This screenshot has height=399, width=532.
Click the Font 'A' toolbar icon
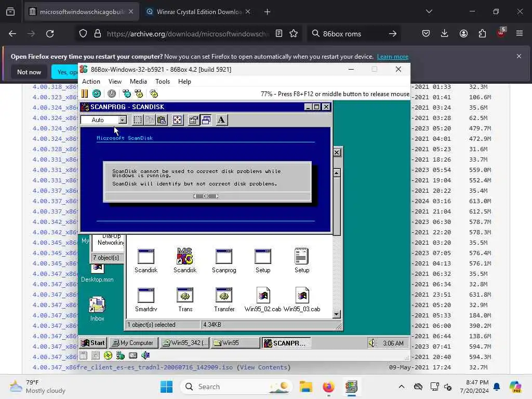pos(221,120)
